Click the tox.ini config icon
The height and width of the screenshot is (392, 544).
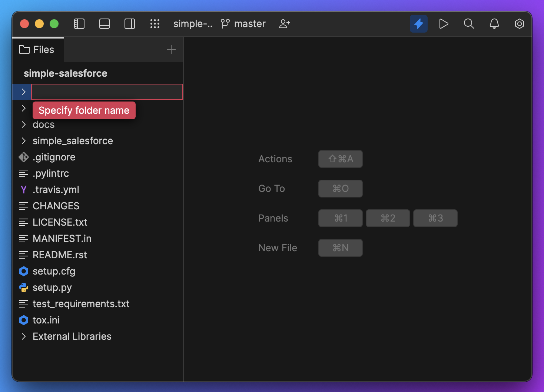24,320
